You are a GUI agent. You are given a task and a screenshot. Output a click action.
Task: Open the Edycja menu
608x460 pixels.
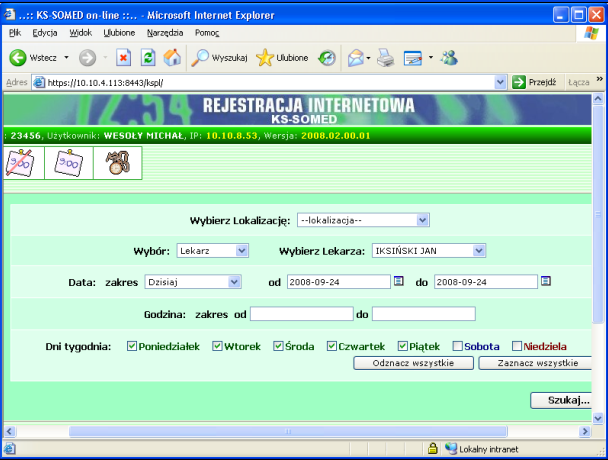45,33
